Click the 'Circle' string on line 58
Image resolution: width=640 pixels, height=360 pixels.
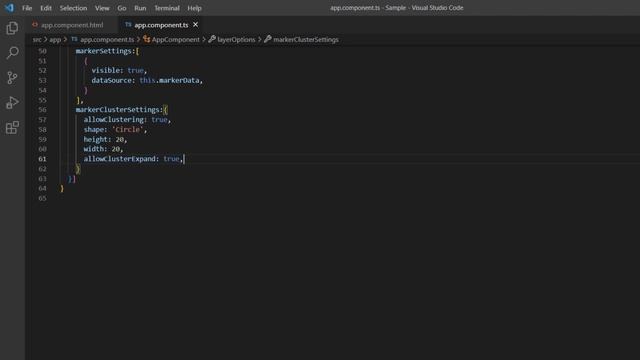pyautogui.click(x=128, y=129)
